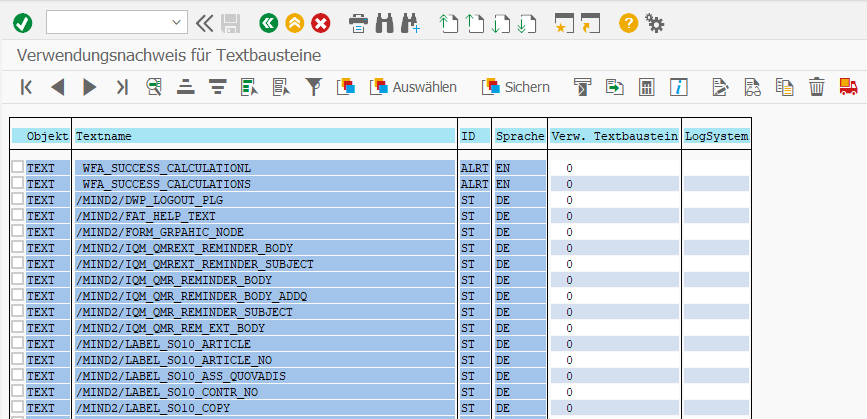Click the Find binoculars icon

[384, 23]
